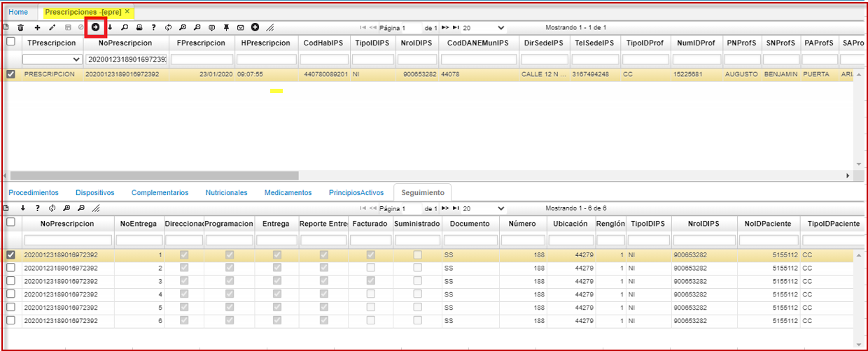
Task: Click the help question mark in Seguimiento toolbar
Action: tap(37, 208)
